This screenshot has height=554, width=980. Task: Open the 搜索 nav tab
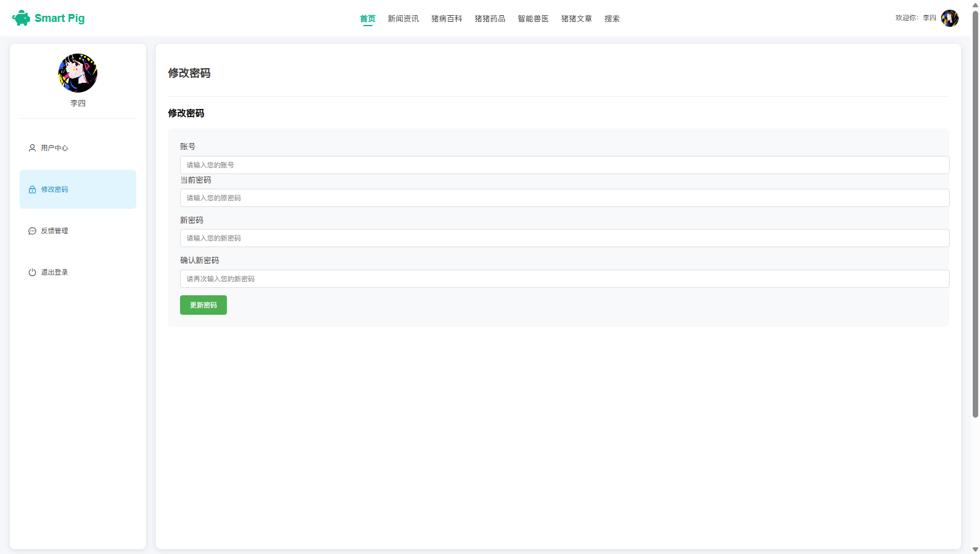point(612,19)
